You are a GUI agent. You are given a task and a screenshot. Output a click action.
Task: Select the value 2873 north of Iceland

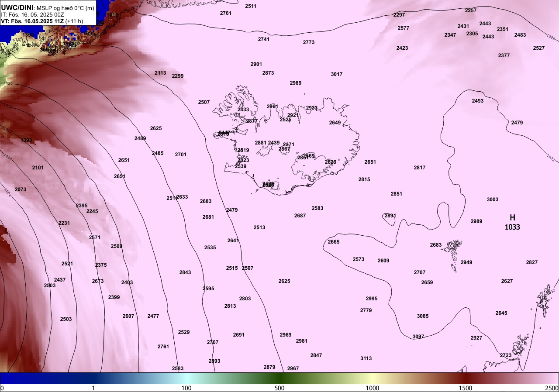coord(268,73)
